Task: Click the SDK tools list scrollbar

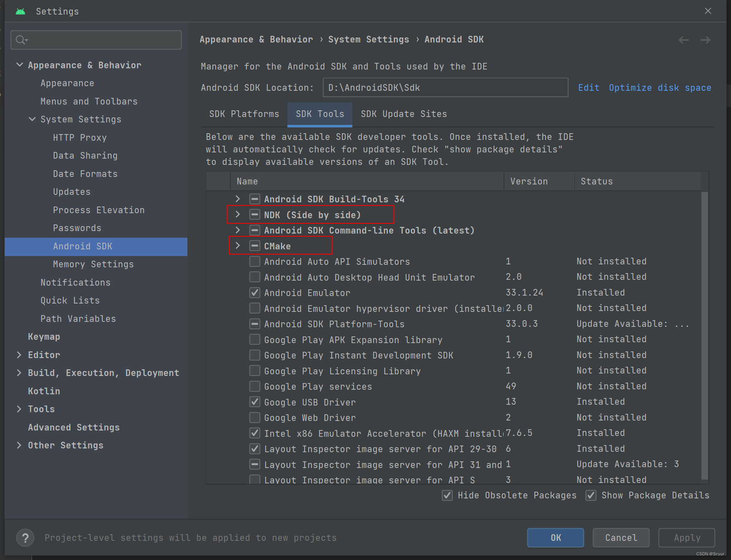Action: (704, 336)
